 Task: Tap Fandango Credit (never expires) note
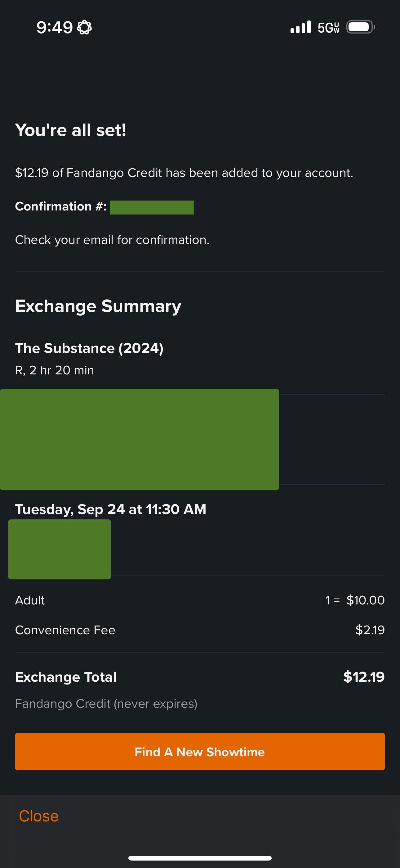tap(106, 703)
